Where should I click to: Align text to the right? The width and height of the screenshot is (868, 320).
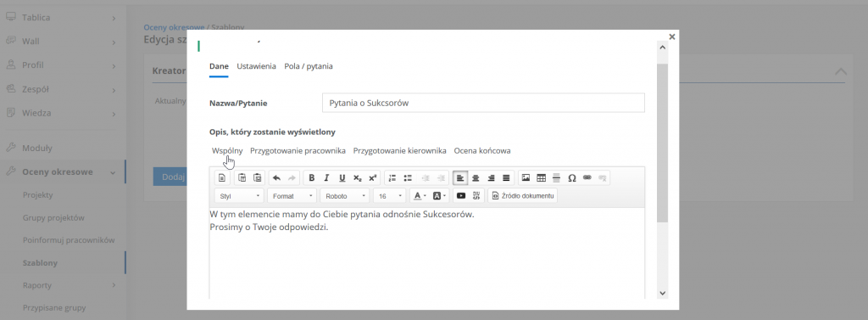point(491,178)
